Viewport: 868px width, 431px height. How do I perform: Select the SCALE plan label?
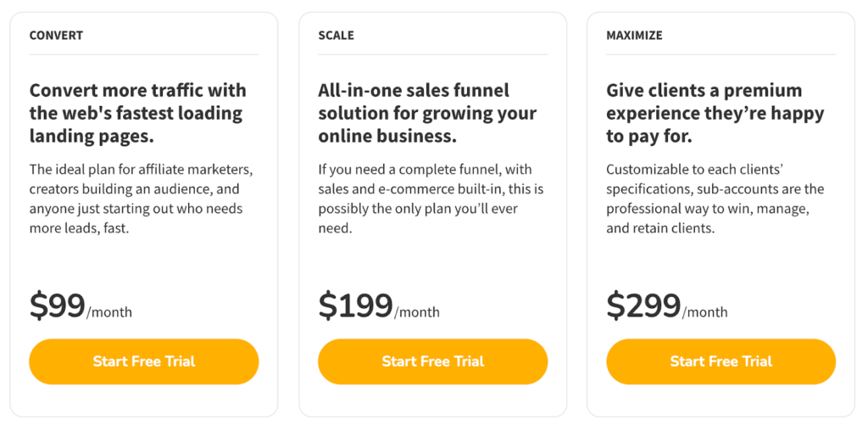point(336,36)
